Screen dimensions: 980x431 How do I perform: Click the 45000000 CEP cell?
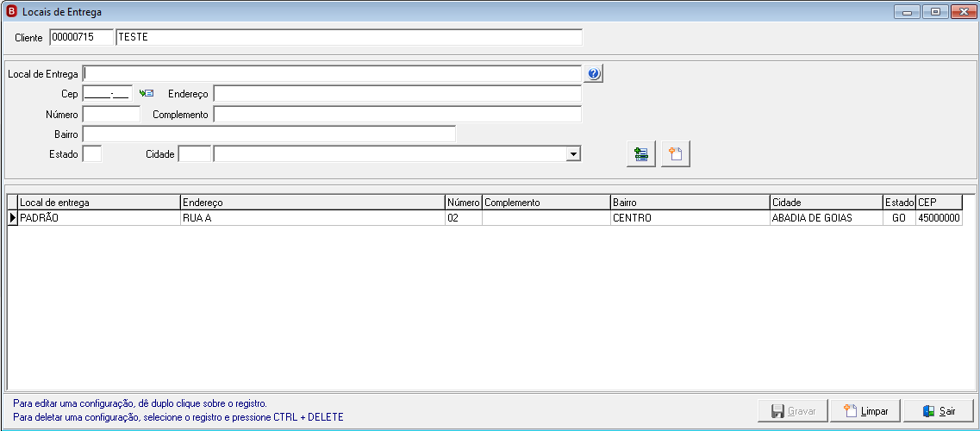(939, 218)
